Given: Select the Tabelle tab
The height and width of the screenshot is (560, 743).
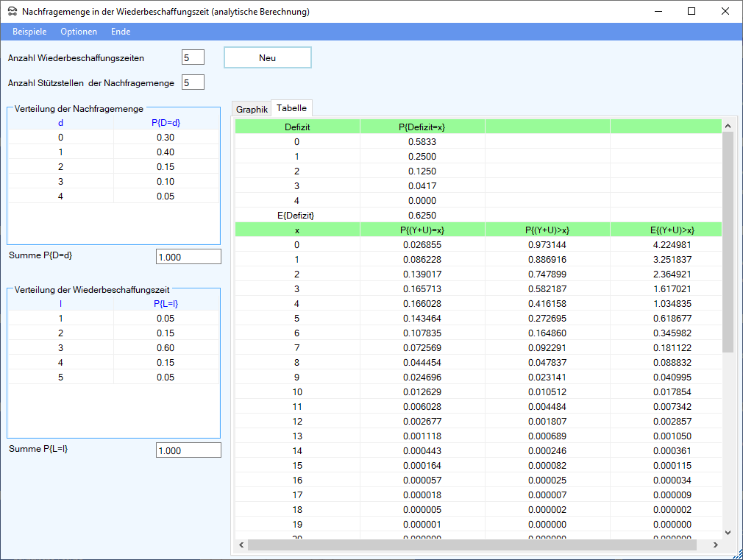Looking at the screenshot, I should (x=292, y=107).
